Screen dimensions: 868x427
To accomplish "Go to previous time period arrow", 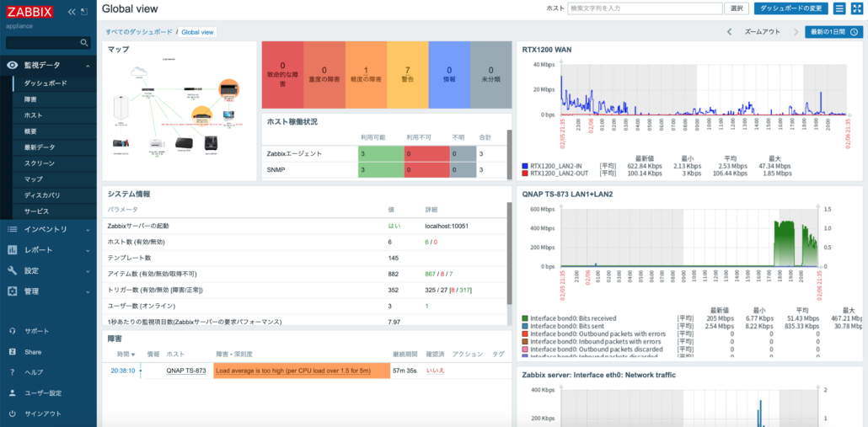I will (730, 32).
